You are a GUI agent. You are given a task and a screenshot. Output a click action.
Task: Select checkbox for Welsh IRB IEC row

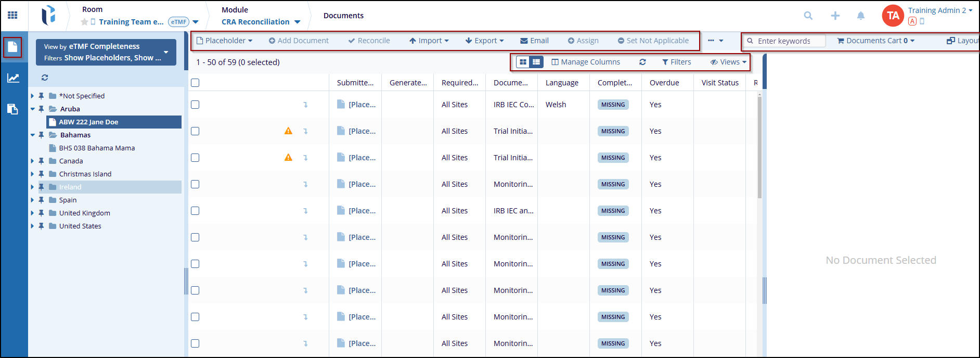(x=195, y=105)
